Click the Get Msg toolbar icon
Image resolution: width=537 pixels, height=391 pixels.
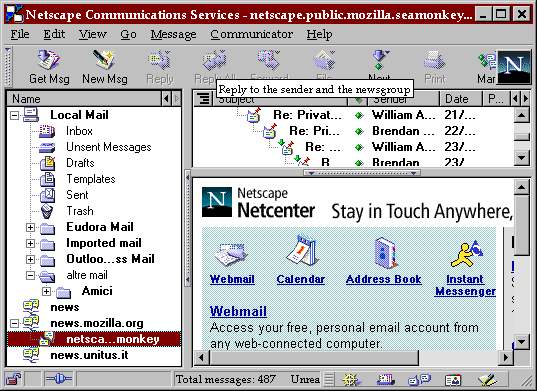49,67
